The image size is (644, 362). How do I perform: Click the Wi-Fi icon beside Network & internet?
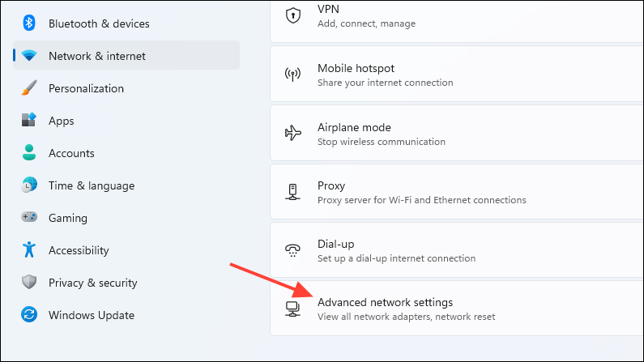point(28,55)
